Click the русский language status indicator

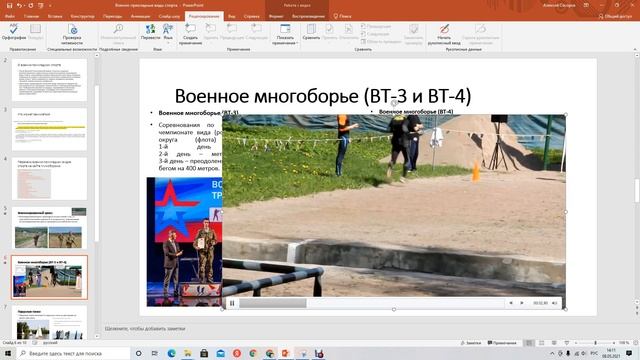tap(50, 343)
